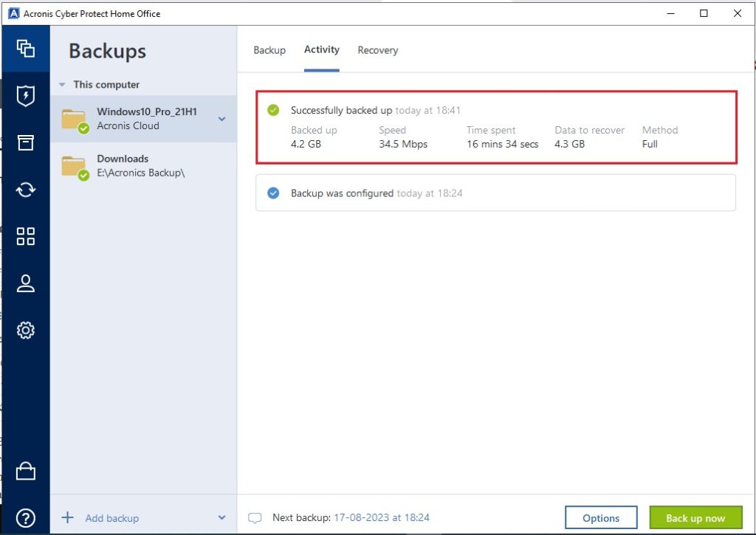Open Help question mark icon
Viewport: 756px width, 535px height.
click(x=26, y=518)
